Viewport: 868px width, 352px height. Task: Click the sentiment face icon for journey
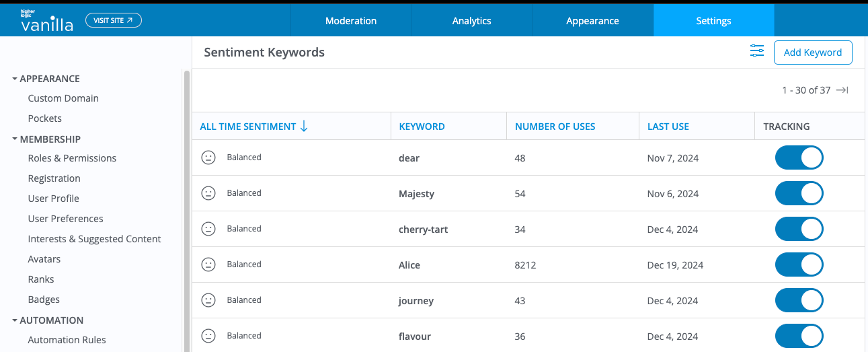tap(208, 300)
